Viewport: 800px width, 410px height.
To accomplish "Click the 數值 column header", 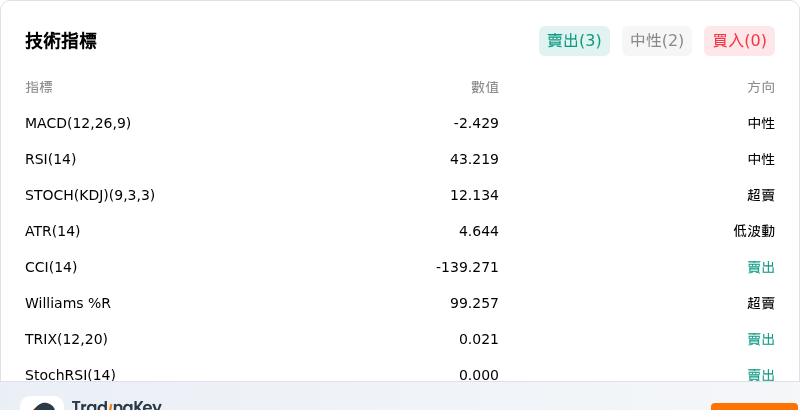I will click(485, 88).
